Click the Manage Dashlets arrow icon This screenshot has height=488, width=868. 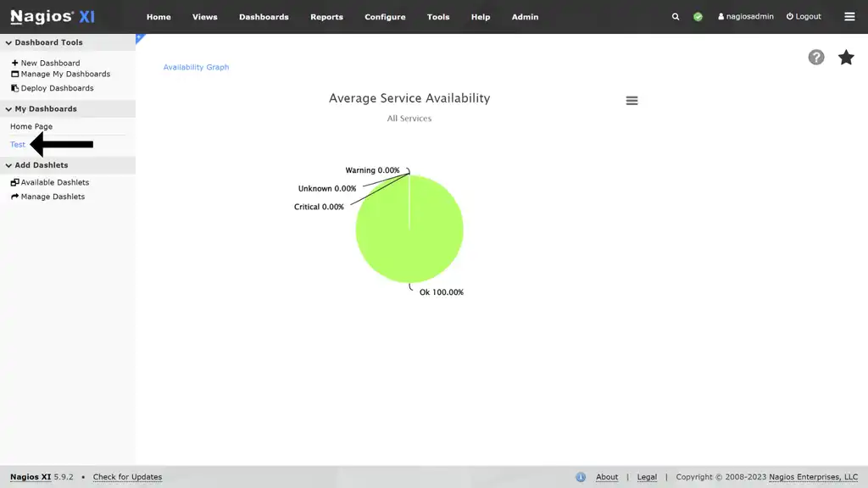point(13,196)
